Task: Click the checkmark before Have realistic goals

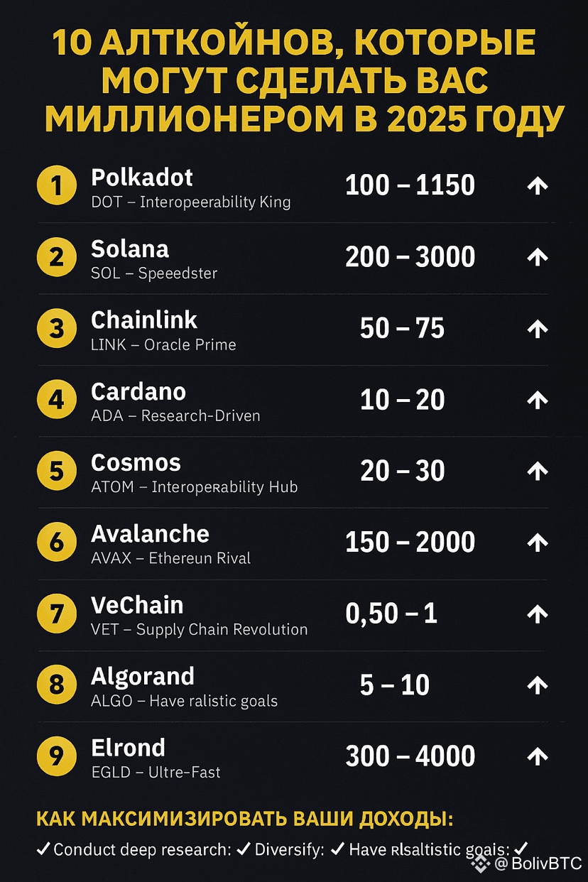Action: coord(338,849)
